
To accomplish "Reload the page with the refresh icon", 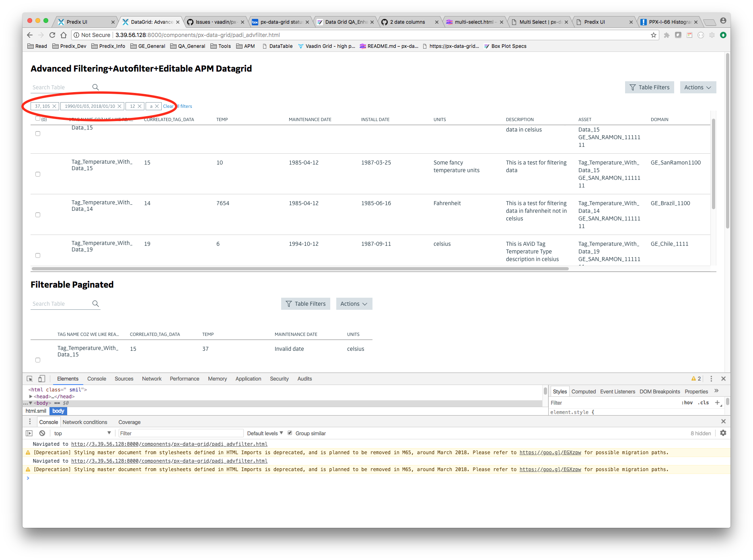I will pyautogui.click(x=52, y=35).
